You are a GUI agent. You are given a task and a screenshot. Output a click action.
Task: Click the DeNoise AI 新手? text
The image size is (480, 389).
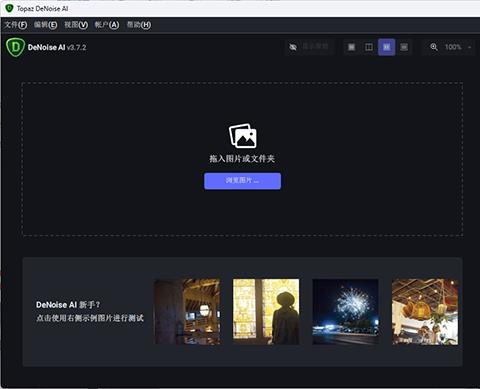pos(68,305)
